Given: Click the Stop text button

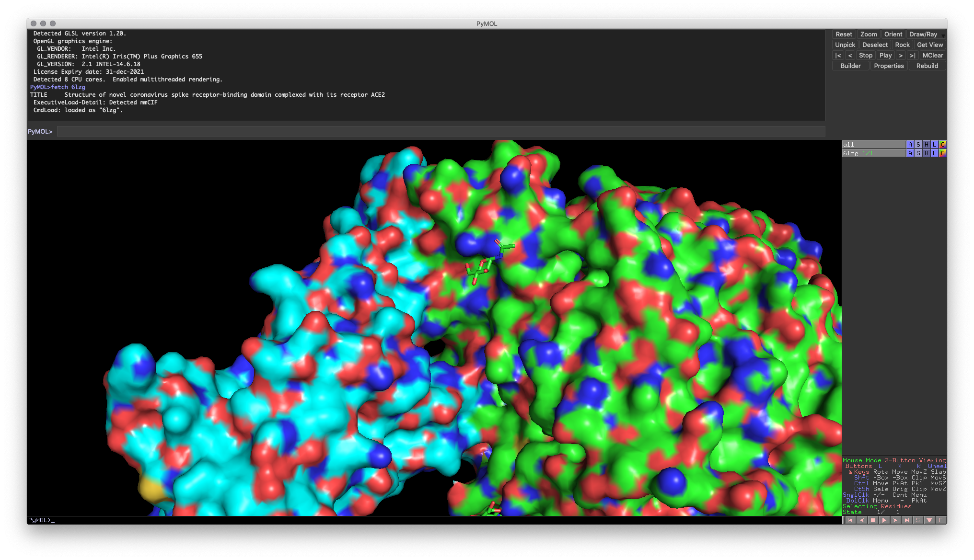Looking at the screenshot, I should click(866, 56).
